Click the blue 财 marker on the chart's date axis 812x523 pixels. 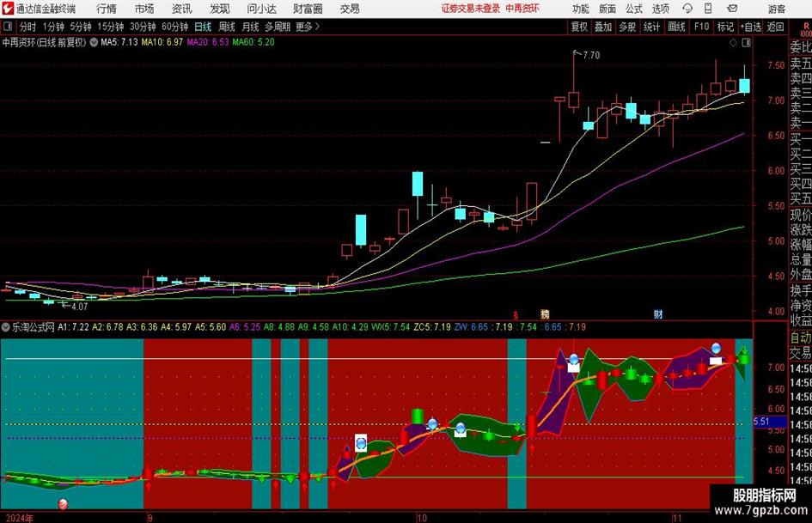(x=658, y=313)
